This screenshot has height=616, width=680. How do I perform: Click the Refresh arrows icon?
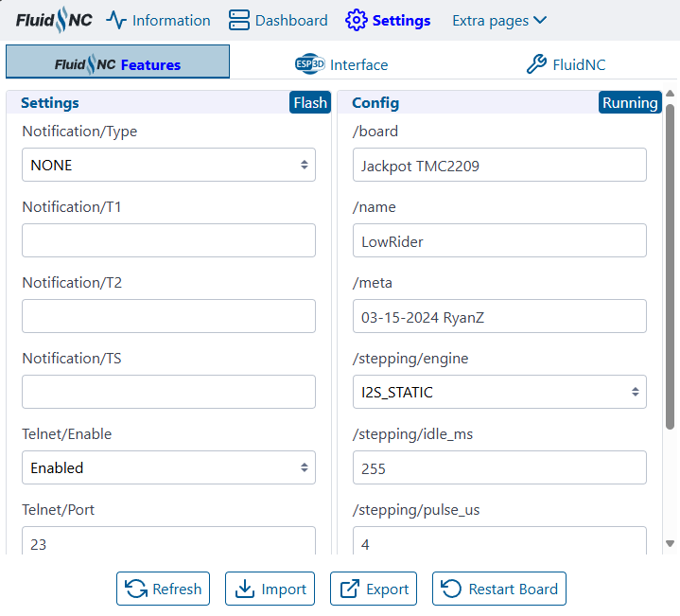click(136, 589)
